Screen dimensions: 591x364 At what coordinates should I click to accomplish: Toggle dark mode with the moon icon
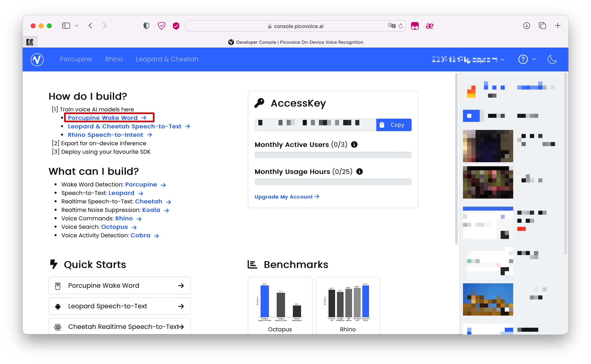tap(552, 59)
